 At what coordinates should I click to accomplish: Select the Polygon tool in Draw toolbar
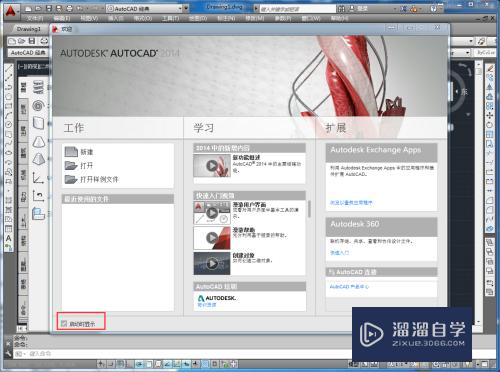click(x=9, y=97)
